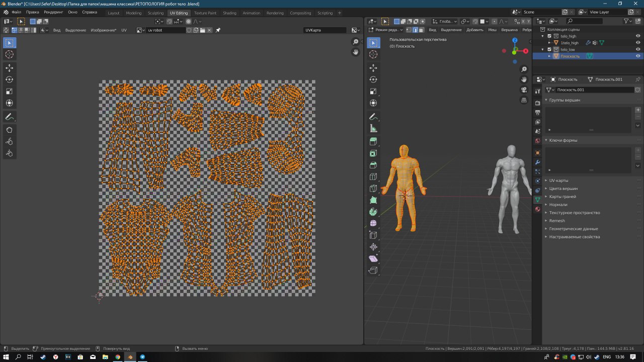
Task: Hide telo_low collection with eye icon
Action: coord(638,49)
